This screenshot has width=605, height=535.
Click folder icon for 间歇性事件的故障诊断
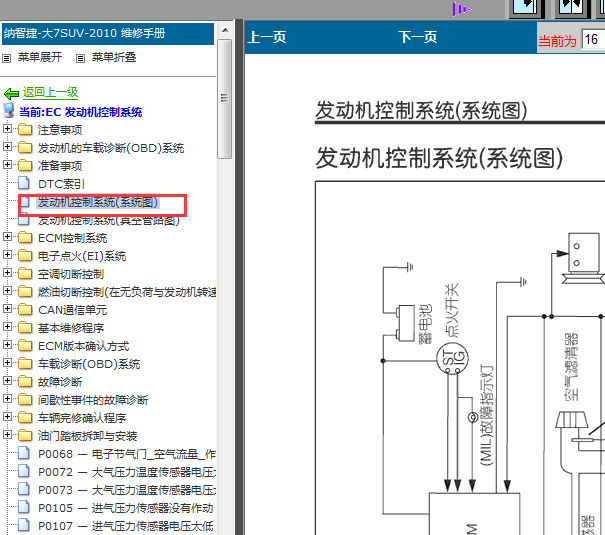point(25,400)
